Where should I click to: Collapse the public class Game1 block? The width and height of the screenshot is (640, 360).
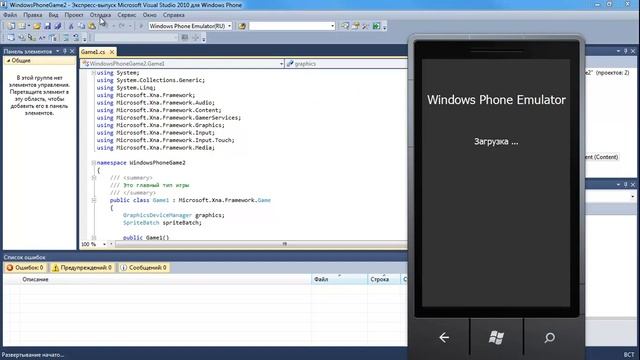pyautogui.click(x=93, y=200)
